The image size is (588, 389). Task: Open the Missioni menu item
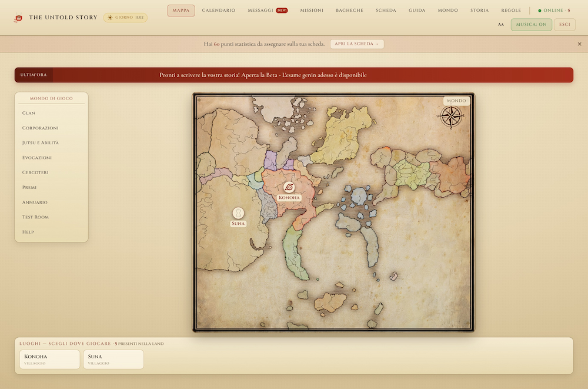click(x=312, y=11)
